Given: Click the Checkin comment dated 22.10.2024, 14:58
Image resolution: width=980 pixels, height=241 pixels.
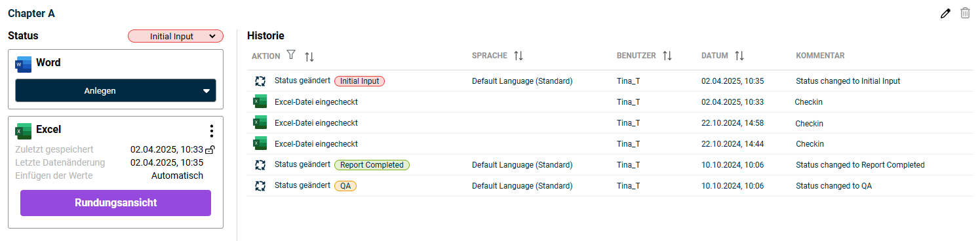Looking at the screenshot, I should pyautogui.click(x=809, y=123).
